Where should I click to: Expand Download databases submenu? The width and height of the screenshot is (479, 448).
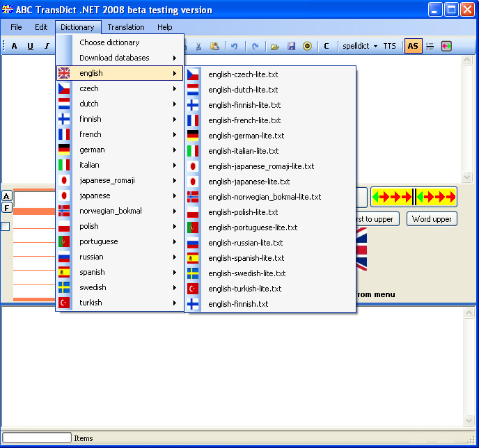tap(120, 58)
